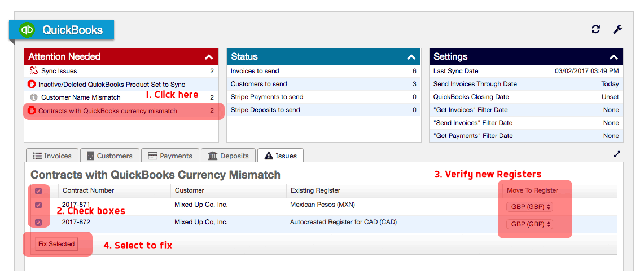Click the warning triangle icon on Issues tab
The width and height of the screenshot is (644, 271).
click(x=269, y=156)
